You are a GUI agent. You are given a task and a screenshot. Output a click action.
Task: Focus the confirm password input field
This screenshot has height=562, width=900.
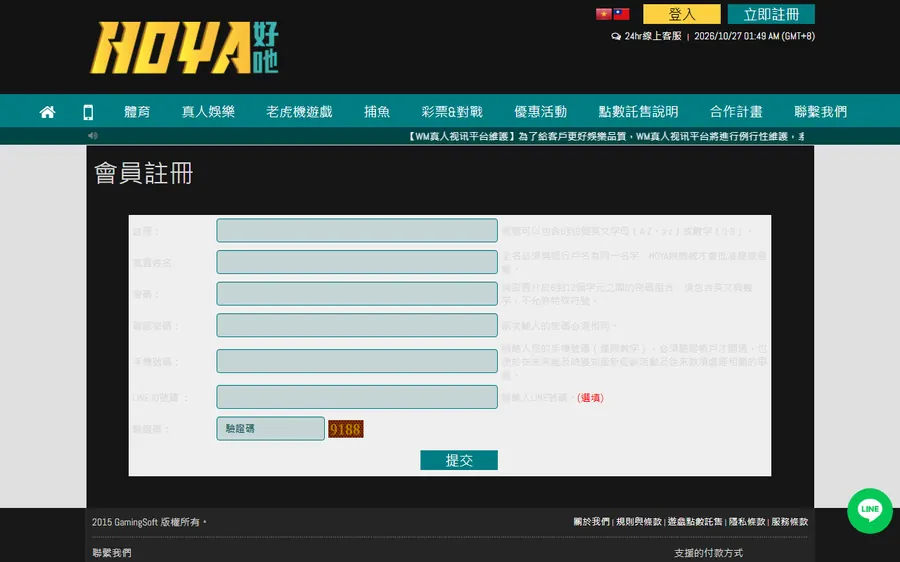[x=357, y=325]
